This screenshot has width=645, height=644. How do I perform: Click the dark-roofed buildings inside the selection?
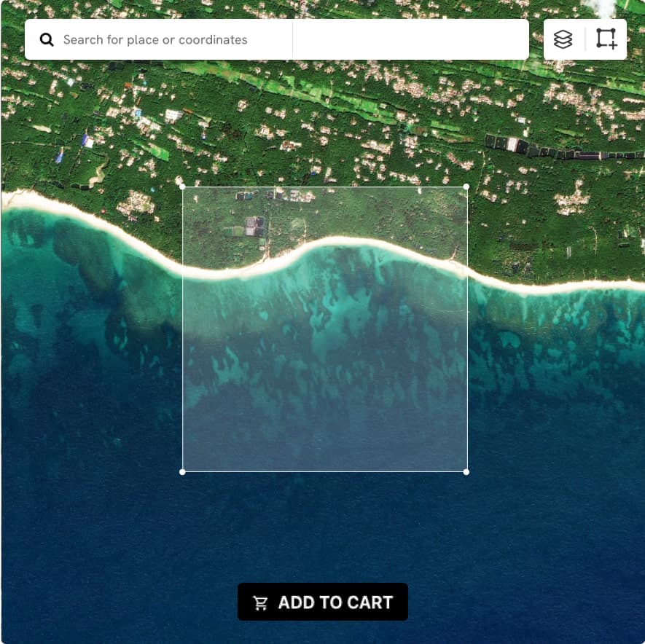pyautogui.click(x=254, y=226)
